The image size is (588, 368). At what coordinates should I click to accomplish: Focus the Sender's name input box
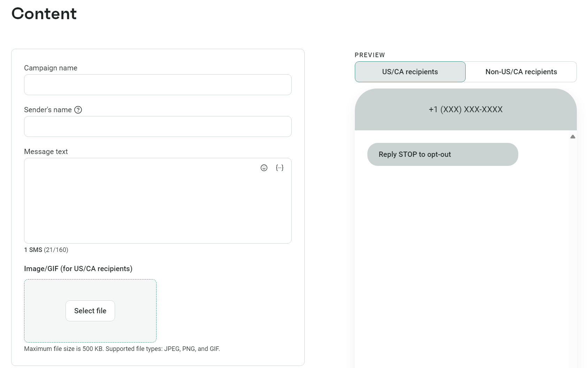click(158, 127)
